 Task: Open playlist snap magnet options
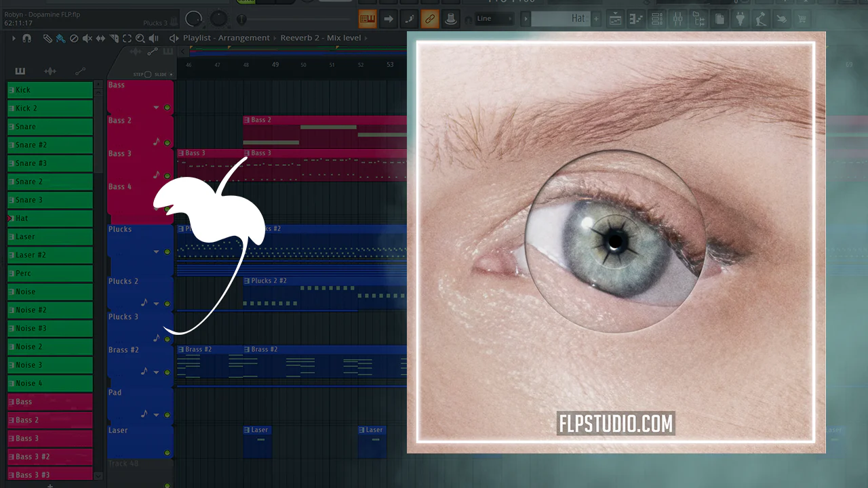point(27,39)
